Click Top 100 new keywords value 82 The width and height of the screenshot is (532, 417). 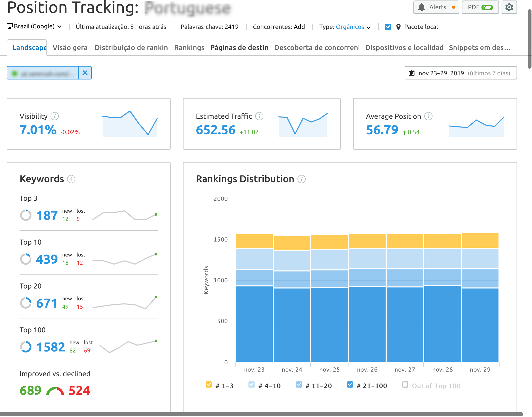coord(73,350)
